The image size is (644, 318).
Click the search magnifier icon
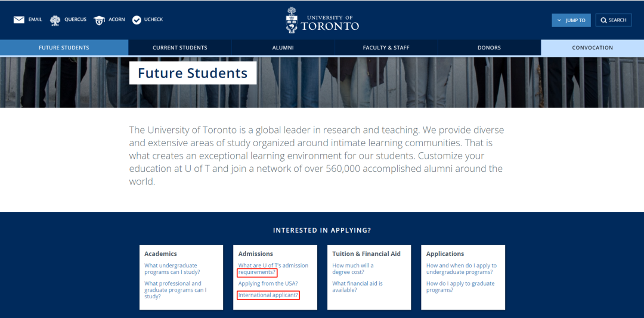[x=603, y=20]
